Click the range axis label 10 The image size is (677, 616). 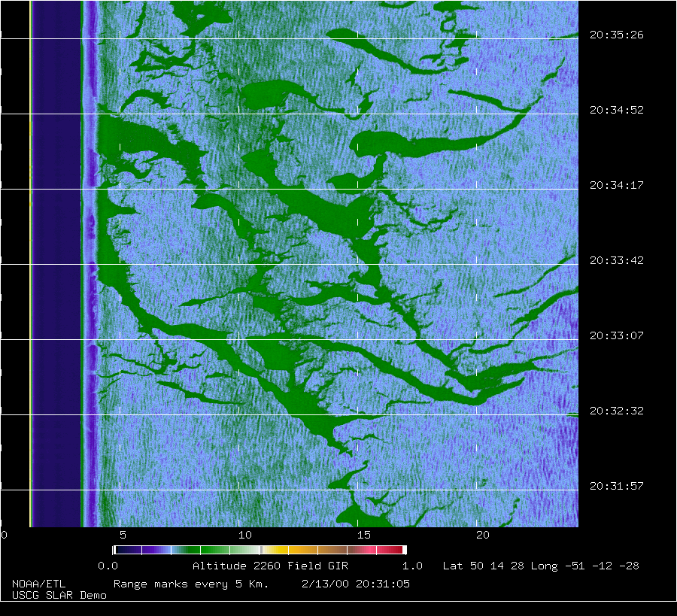244,535
